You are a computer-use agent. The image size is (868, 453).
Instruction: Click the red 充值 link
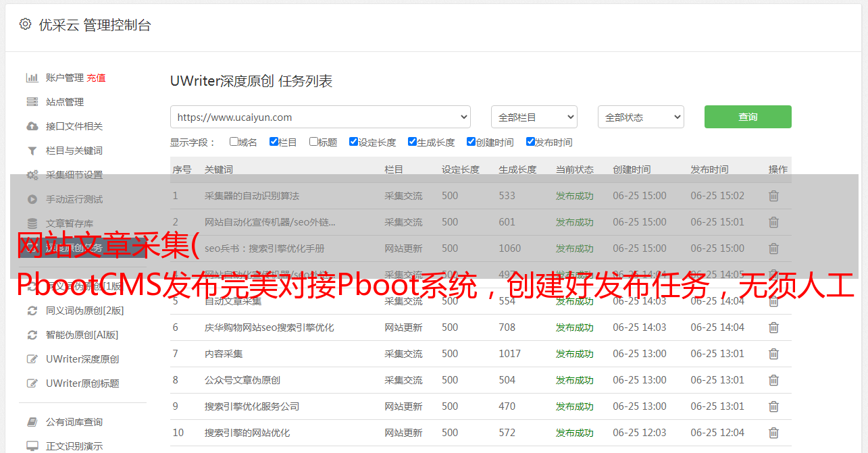96,78
